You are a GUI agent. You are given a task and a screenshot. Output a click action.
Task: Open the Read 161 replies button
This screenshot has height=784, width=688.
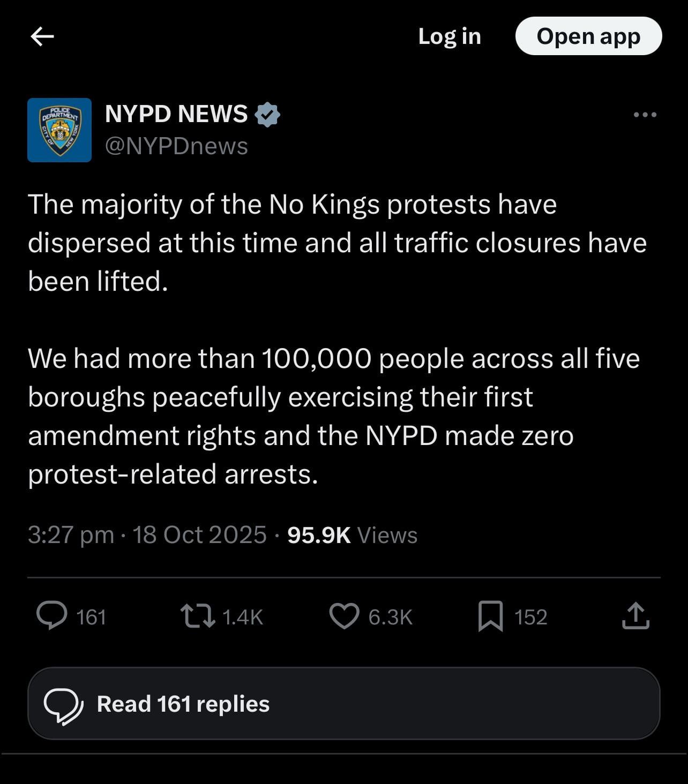tap(343, 704)
